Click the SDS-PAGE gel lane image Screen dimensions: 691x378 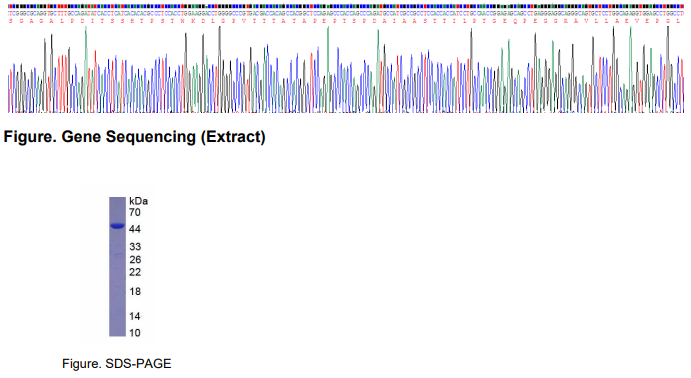pos(117,267)
